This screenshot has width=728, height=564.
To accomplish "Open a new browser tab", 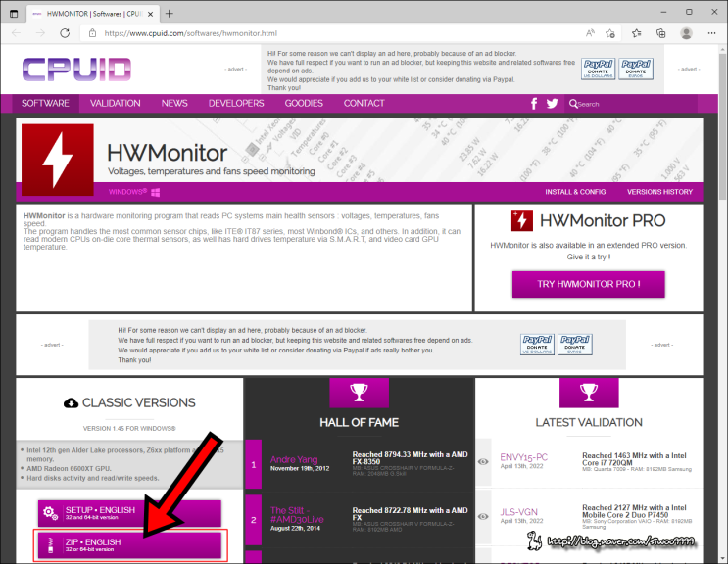I will click(169, 14).
